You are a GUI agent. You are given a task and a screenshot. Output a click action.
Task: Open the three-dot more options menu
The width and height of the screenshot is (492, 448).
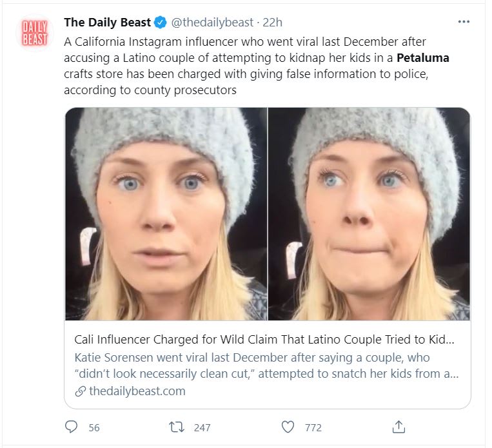463,22
